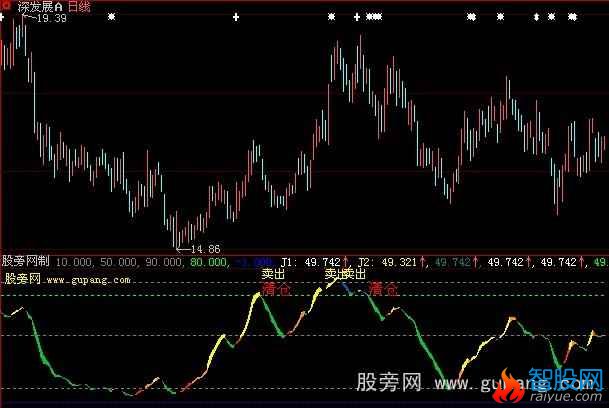
Task: Click the plus marker just before the triple asterisks
Action: click(357, 17)
